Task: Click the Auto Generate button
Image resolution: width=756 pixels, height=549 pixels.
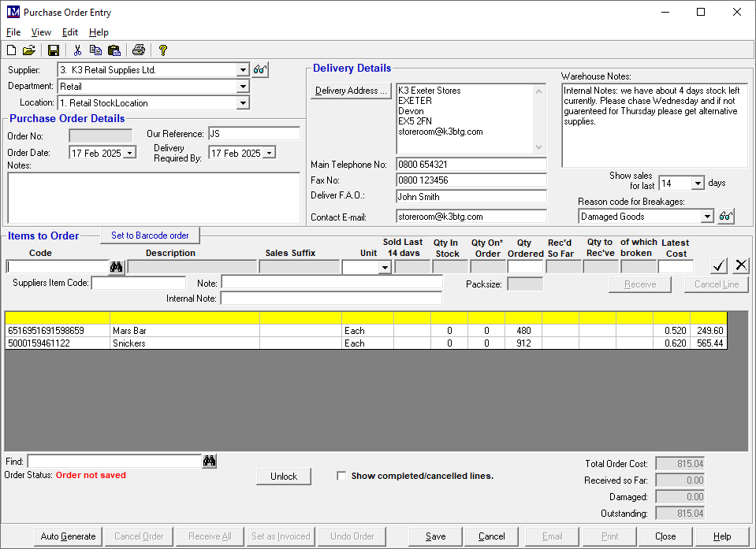Action: coord(69,536)
